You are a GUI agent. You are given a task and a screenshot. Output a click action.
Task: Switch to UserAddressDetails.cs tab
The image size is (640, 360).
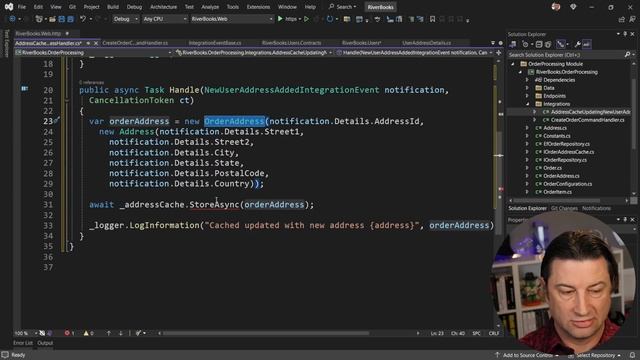(x=427, y=43)
